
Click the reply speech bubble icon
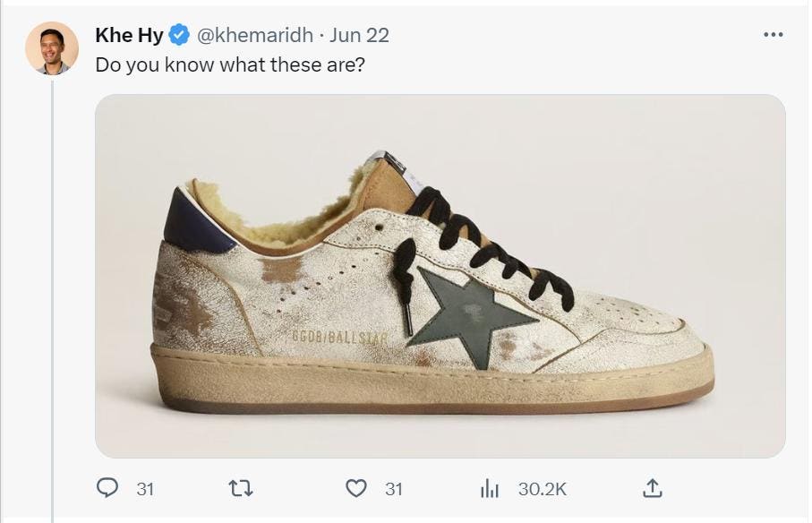[x=107, y=488]
